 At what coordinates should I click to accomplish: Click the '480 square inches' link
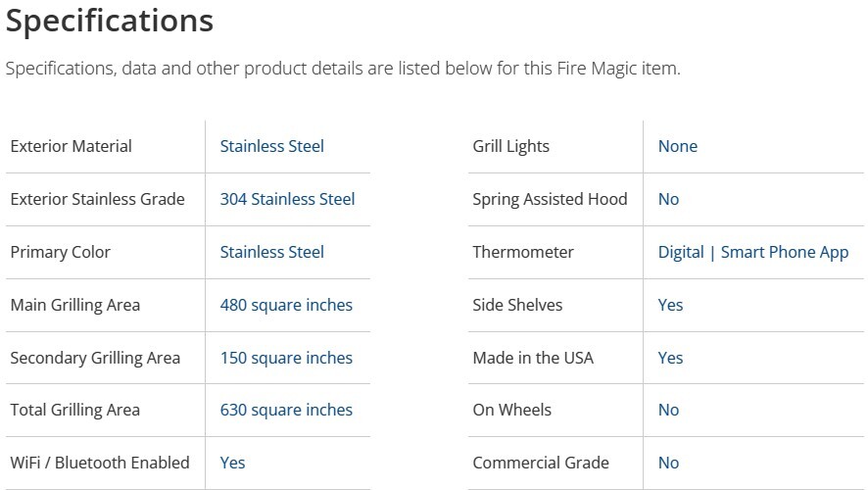pyautogui.click(x=286, y=305)
